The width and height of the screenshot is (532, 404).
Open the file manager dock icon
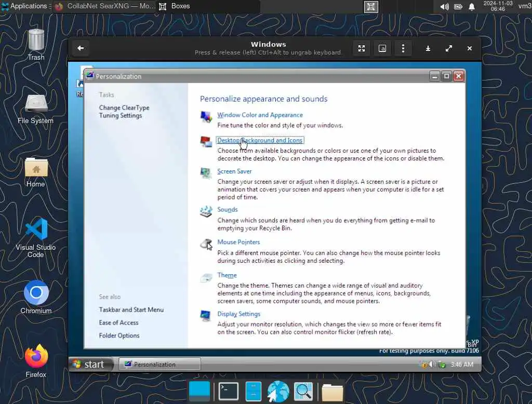pyautogui.click(x=254, y=391)
